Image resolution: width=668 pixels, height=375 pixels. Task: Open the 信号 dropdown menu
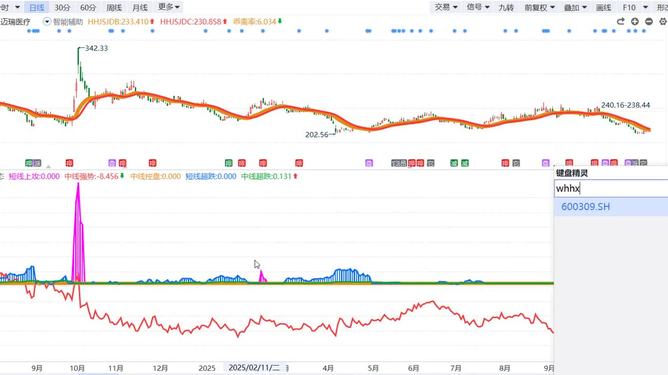[x=478, y=7]
